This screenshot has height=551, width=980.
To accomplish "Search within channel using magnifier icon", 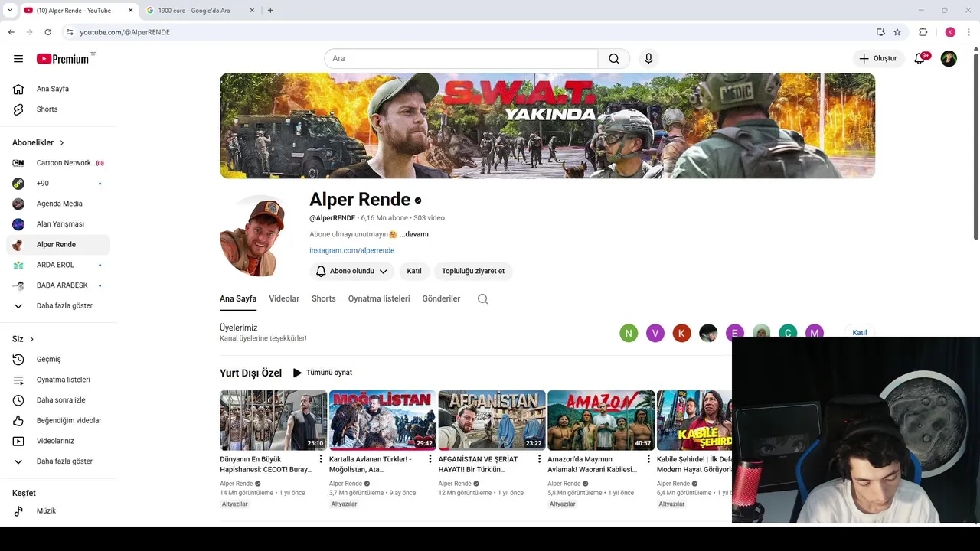I will 483,299.
